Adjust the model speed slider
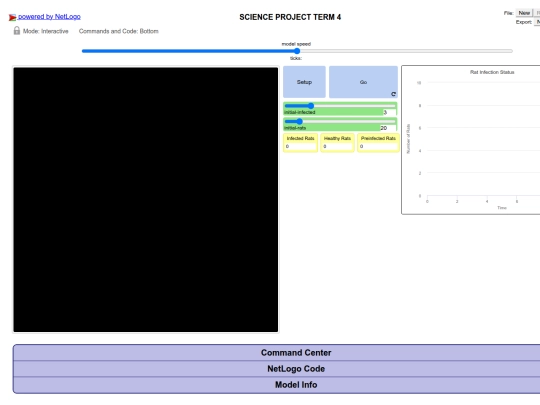Image resolution: width=540 pixels, height=405 pixels. pos(297,51)
